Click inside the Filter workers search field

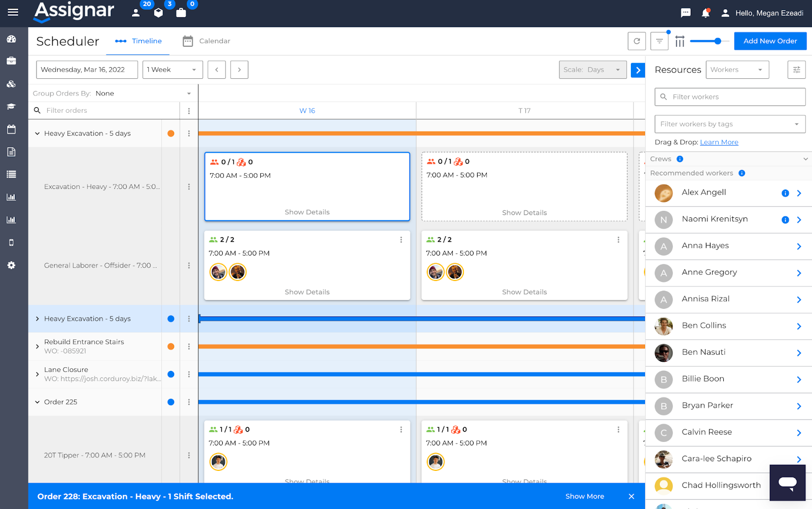click(729, 97)
